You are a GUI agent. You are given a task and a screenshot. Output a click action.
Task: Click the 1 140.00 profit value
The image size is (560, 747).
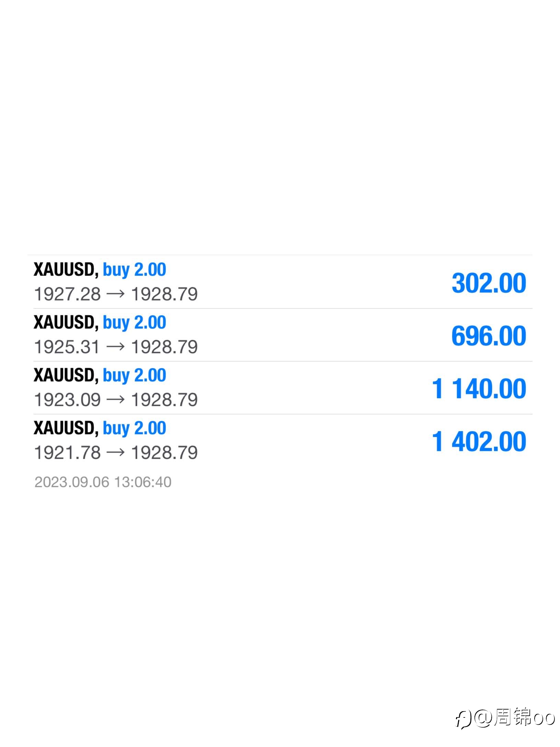(x=479, y=389)
